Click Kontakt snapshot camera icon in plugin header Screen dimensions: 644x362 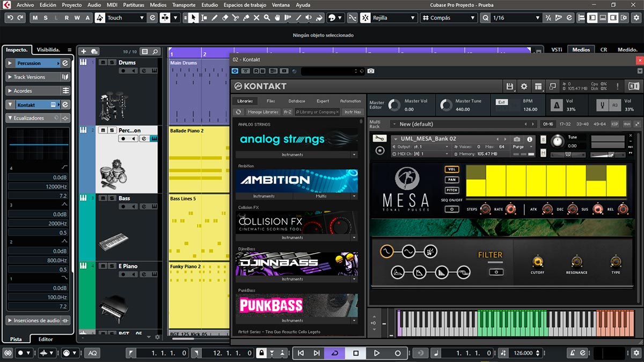(371, 71)
